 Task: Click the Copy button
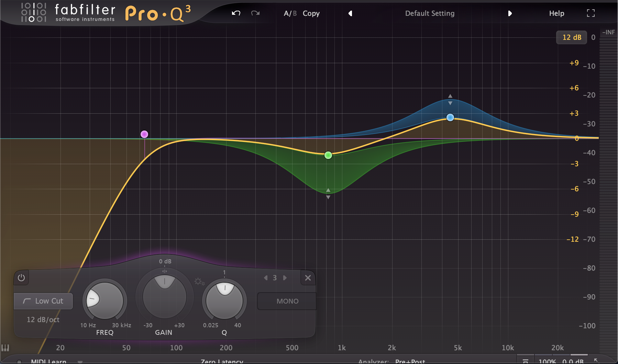pos(311,13)
